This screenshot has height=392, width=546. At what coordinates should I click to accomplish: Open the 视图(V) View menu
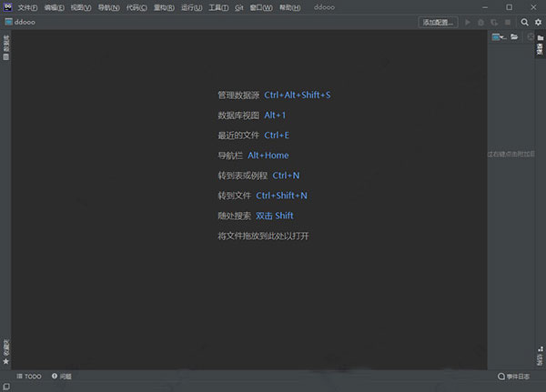tap(81, 7)
